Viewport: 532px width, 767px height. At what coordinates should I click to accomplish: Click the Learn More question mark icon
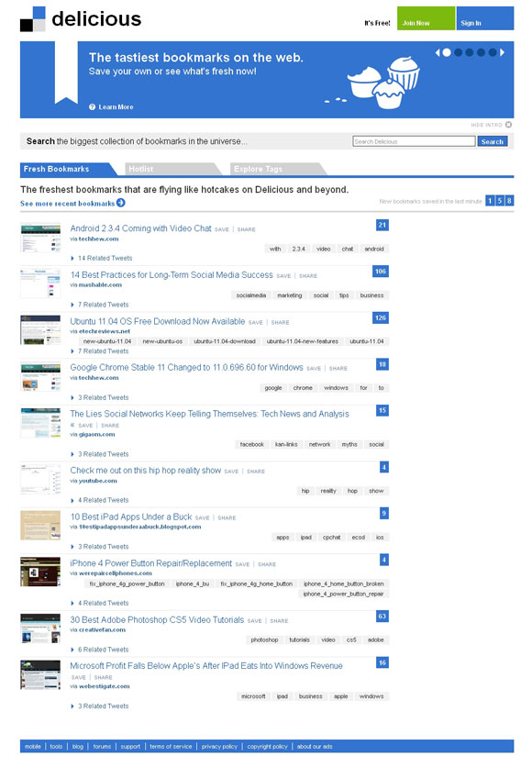92,106
